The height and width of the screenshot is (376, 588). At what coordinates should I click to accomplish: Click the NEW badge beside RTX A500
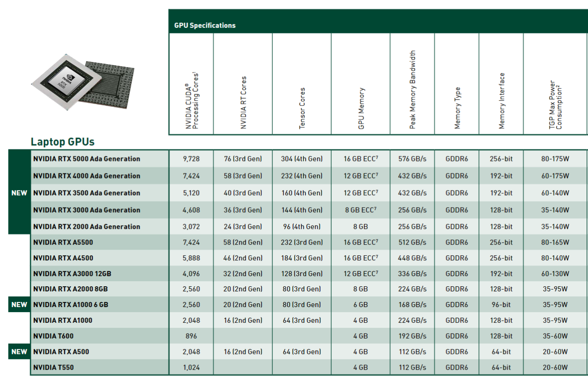[19, 351]
